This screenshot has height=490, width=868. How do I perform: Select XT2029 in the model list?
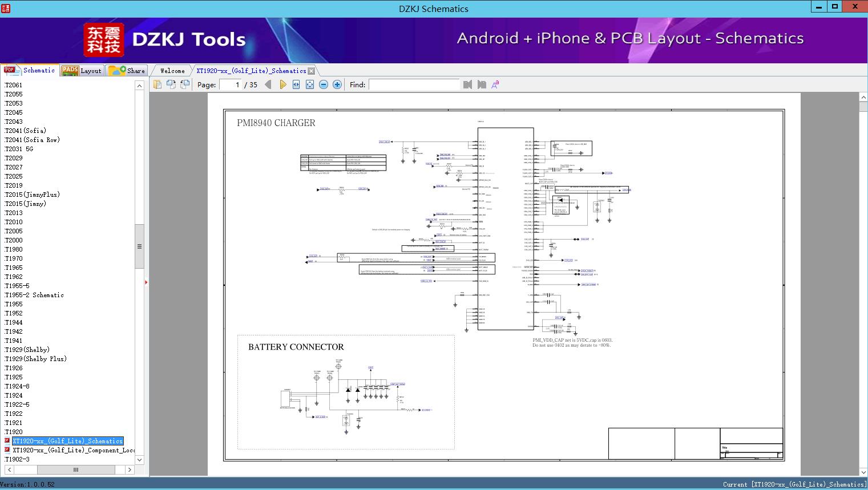pyautogui.click(x=14, y=158)
